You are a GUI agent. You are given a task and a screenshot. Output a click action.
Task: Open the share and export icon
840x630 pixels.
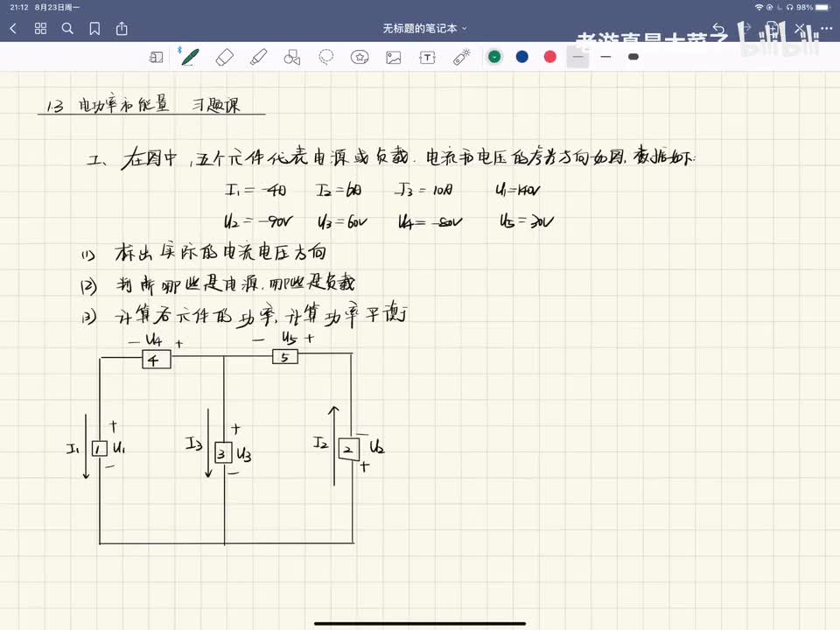[x=122, y=28]
